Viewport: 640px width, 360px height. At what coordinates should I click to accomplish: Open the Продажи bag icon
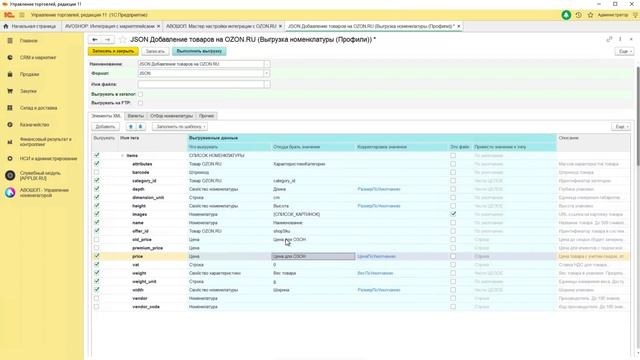click(10, 74)
